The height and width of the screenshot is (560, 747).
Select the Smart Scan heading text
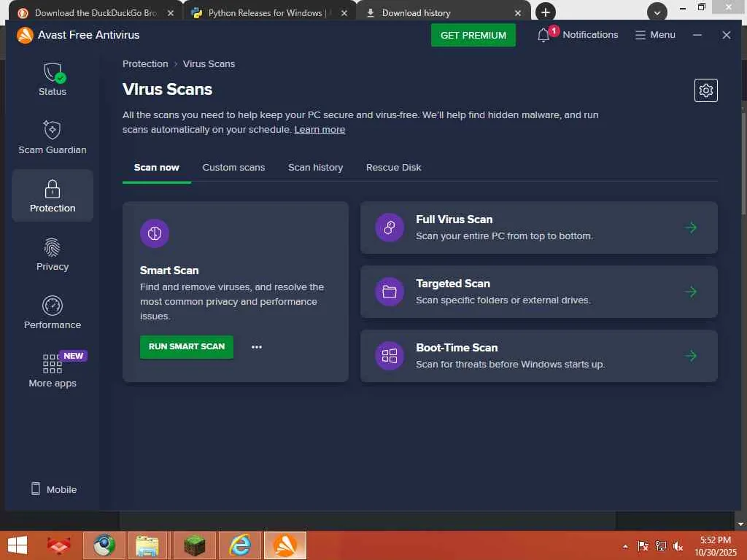click(169, 271)
